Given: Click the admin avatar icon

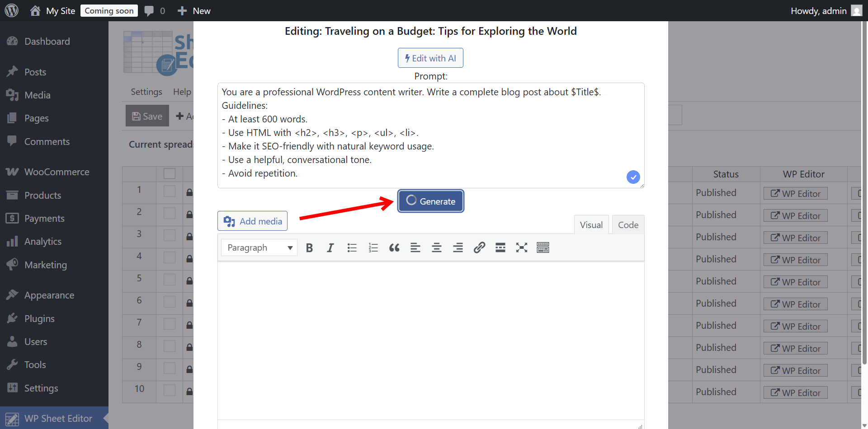Looking at the screenshot, I should point(856,10).
